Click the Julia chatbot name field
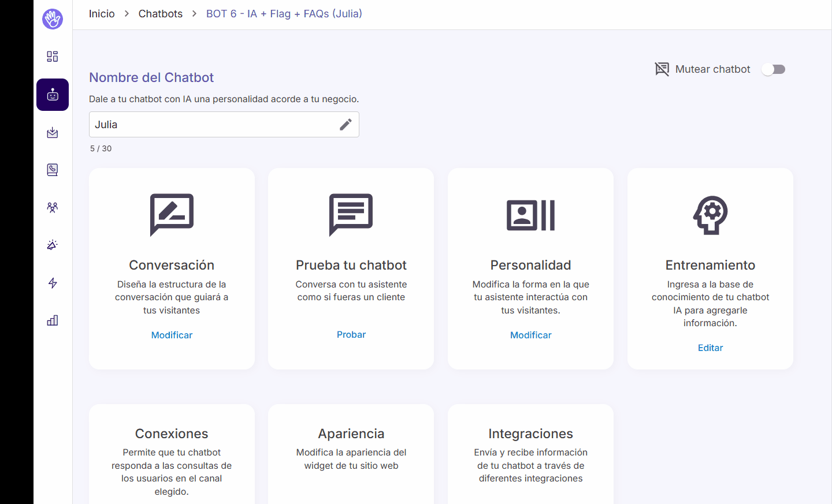832x504 pixels. [x=224, y=125]
